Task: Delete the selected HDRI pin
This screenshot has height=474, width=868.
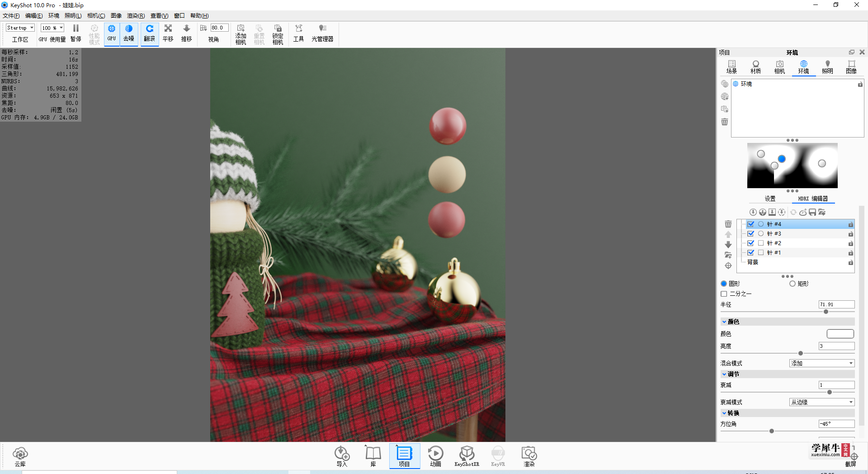Action: 728,224
